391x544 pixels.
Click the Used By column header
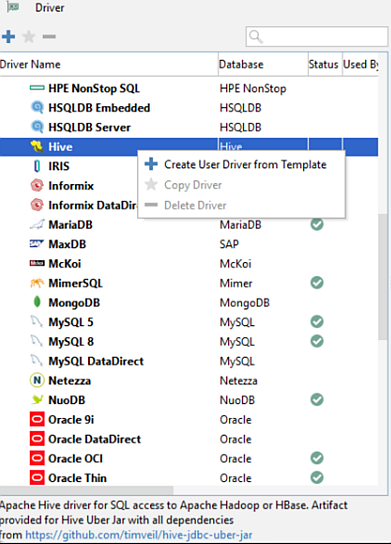(x=360, y=64)
